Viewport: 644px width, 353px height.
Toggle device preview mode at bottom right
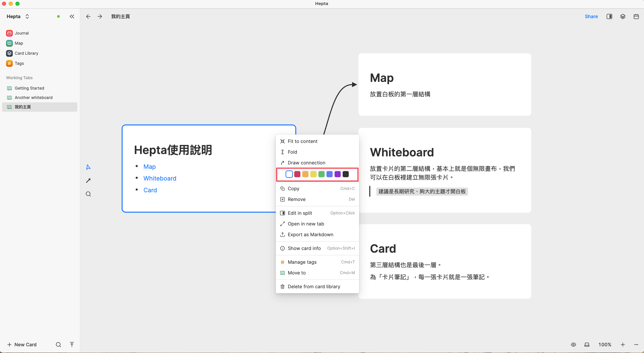[x=587, y=345]
